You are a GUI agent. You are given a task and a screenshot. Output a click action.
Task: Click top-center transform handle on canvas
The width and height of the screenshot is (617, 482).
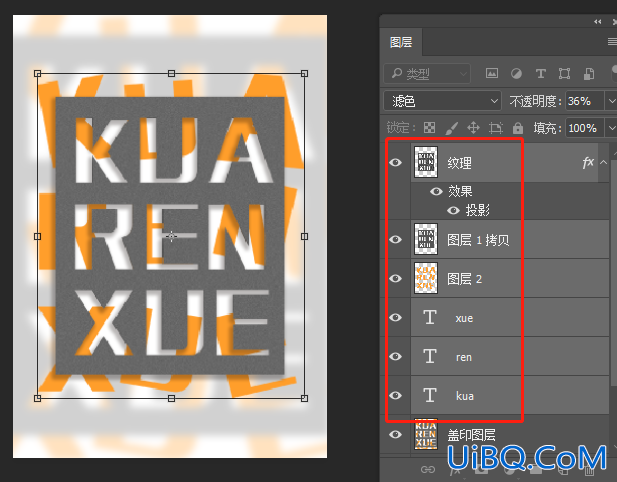click(x=171, y=74)
